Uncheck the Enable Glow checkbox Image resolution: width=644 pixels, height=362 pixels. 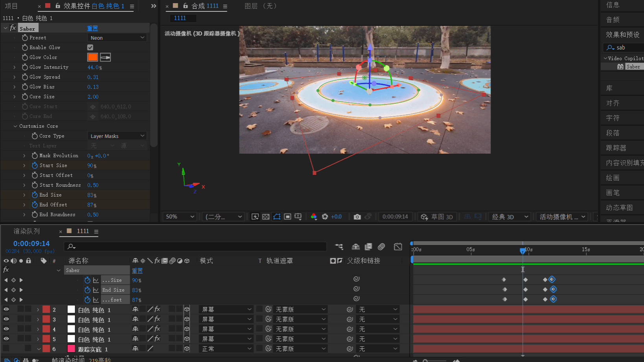tap(90, 48)
